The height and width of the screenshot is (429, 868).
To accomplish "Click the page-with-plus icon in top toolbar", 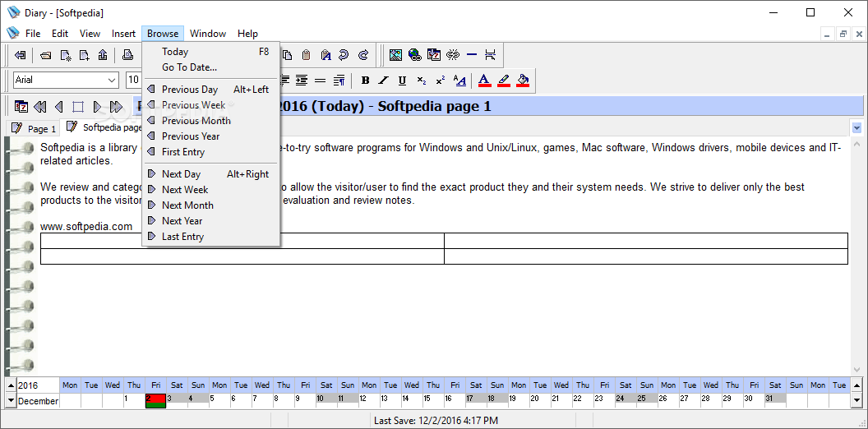I will (x=84, y=55).
